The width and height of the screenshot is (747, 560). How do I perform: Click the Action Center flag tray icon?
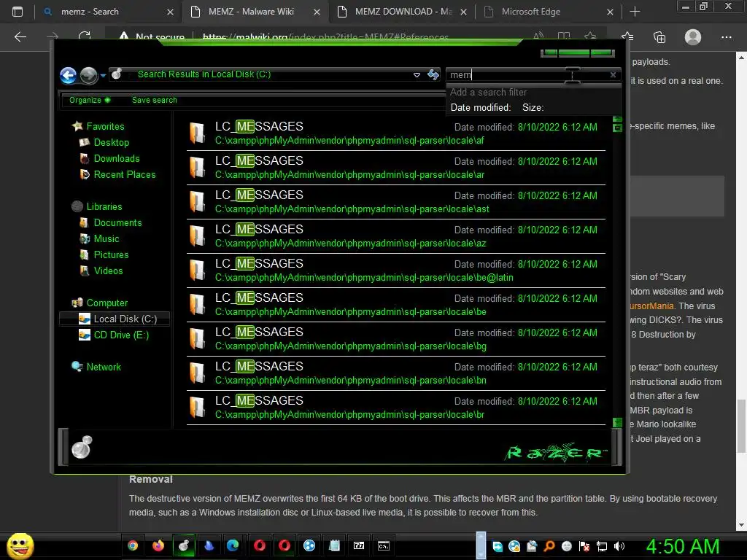[x=584, y=546]
